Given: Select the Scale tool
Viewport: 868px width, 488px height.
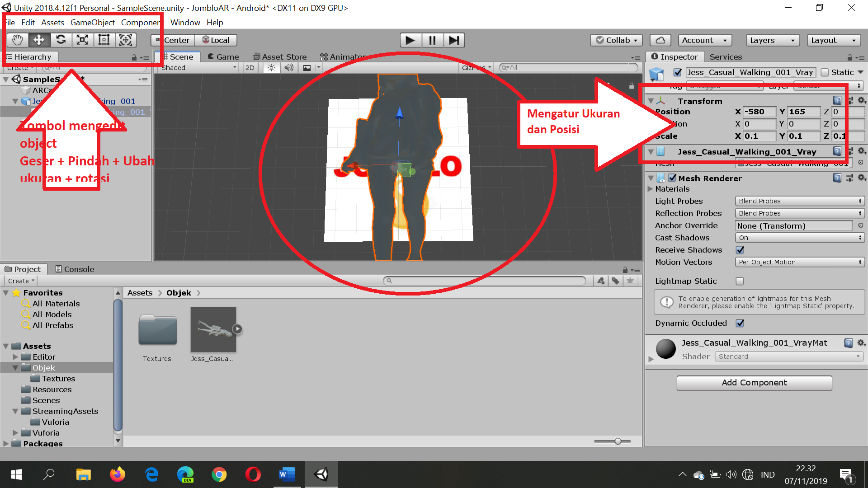Looking at the screenshot, I should coord(82,40).
